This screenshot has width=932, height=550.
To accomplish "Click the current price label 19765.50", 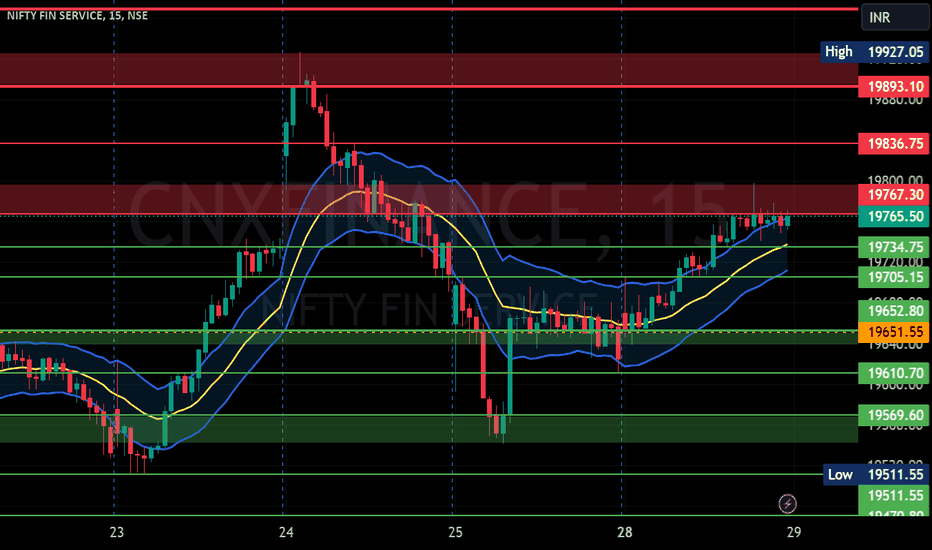I will click(895, 216).
